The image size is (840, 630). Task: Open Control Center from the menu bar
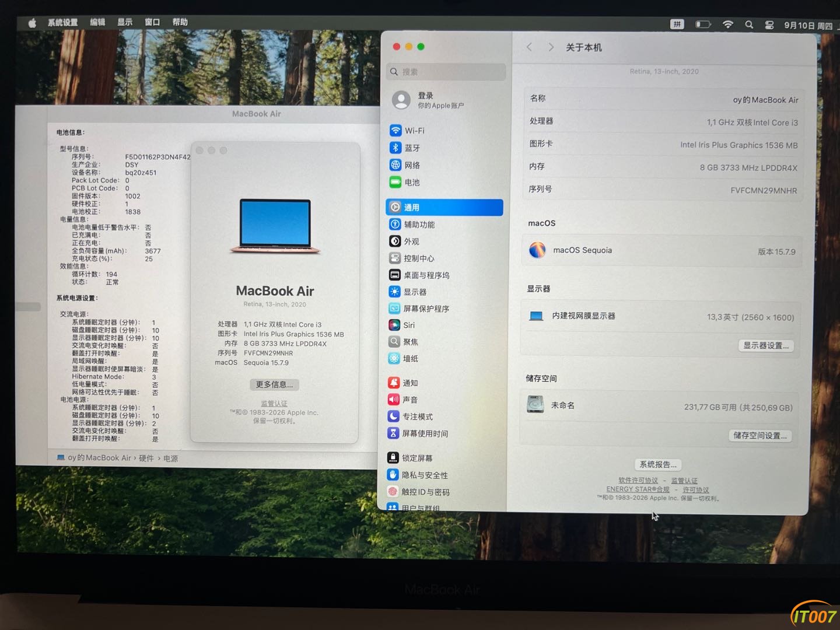pos(769,25)
